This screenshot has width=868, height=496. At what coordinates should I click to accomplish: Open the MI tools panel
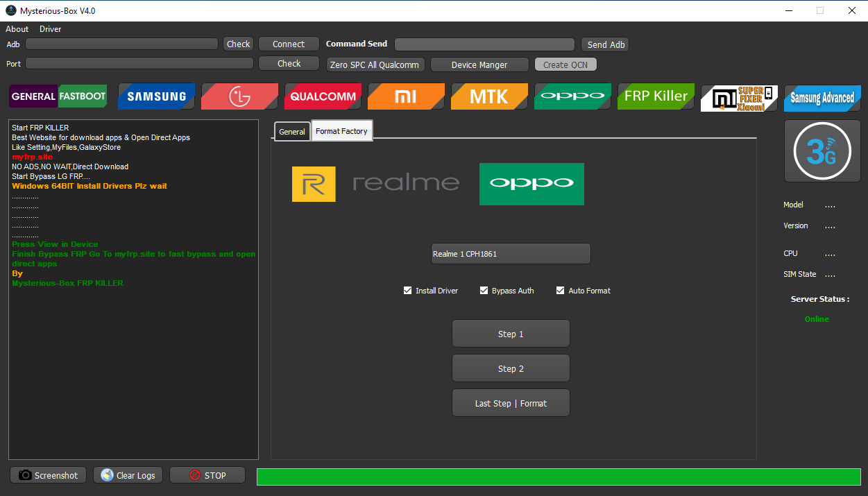click(406, 96)
